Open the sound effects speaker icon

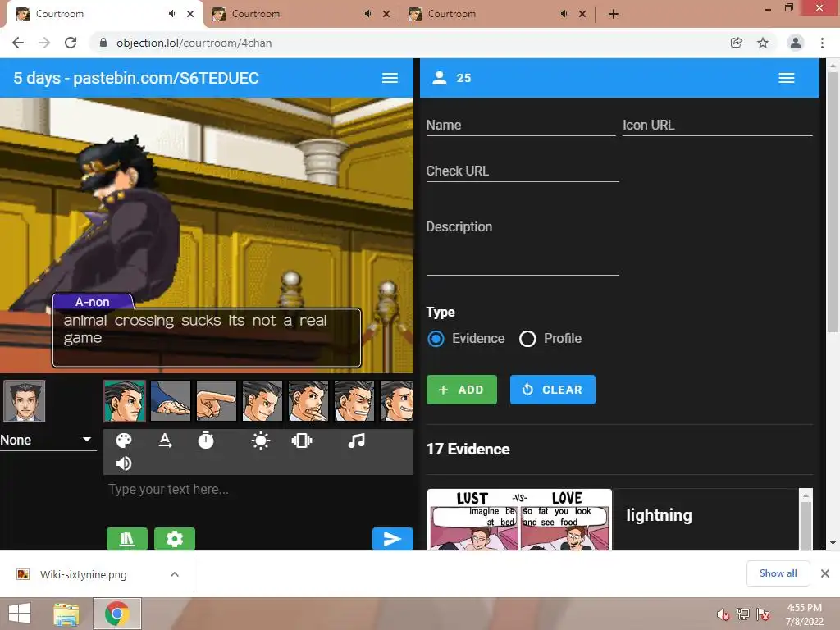click(x=124, y=463)
